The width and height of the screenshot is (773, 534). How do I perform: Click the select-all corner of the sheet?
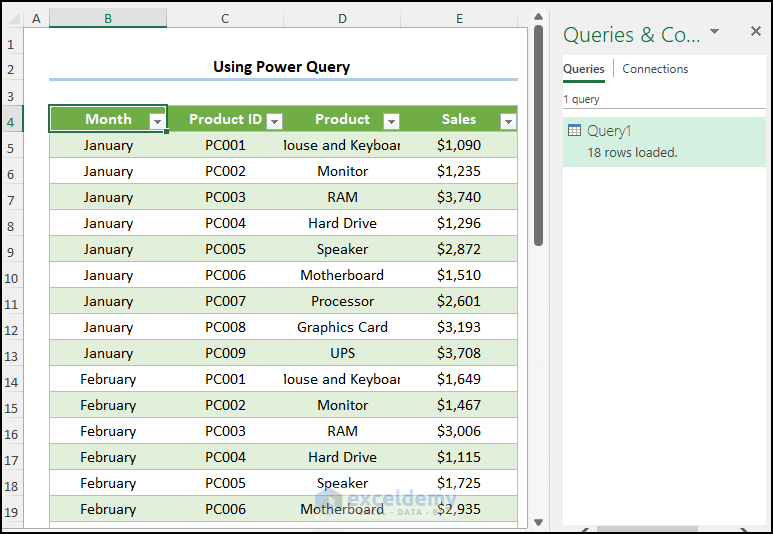[x=13, y=19]
